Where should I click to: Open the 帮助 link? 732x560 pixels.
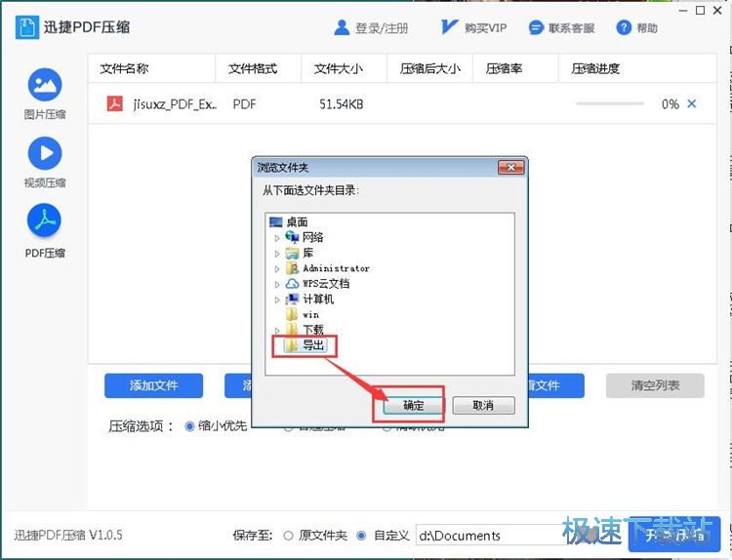click(x=647, y=28)
